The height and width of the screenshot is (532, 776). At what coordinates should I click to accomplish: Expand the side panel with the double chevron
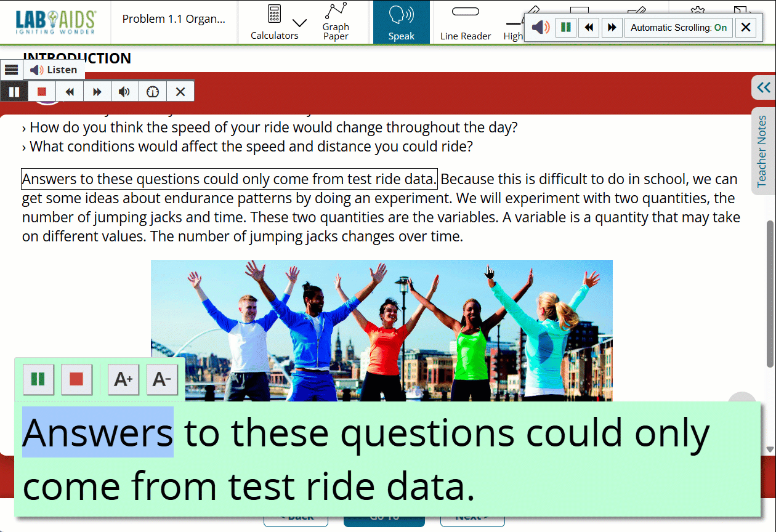pyautogui.click(x=764, y=87)
